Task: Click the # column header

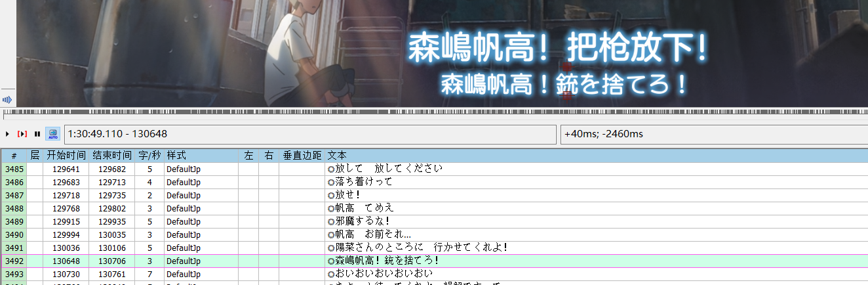Action: pyautogui.click(x=14, y=156)
